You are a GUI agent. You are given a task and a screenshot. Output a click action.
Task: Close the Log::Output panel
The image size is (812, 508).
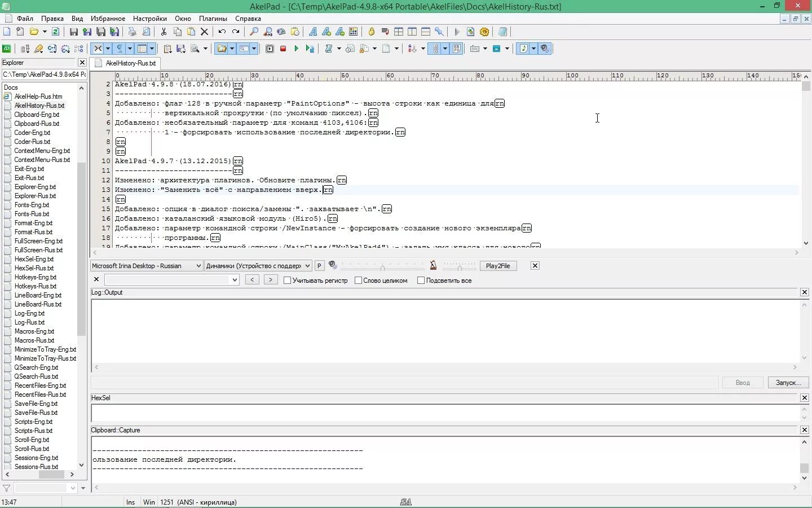tap(805, 292)
